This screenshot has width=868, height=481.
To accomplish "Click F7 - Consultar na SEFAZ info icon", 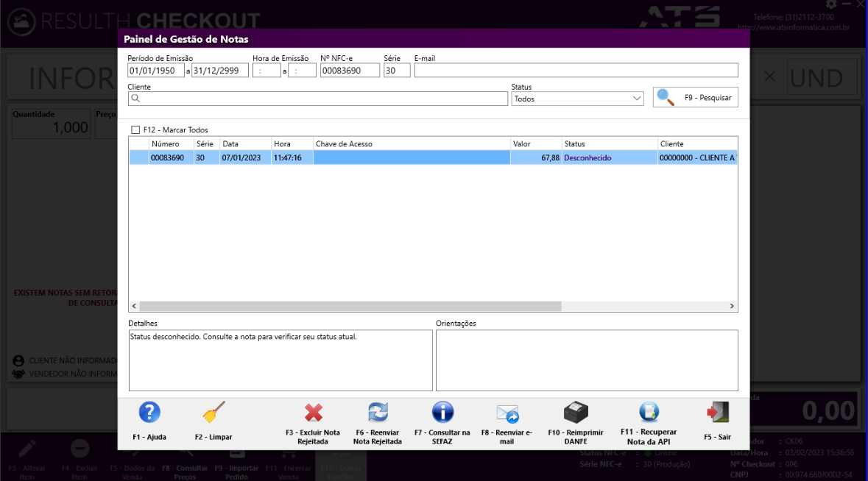I will click(442, 413).
